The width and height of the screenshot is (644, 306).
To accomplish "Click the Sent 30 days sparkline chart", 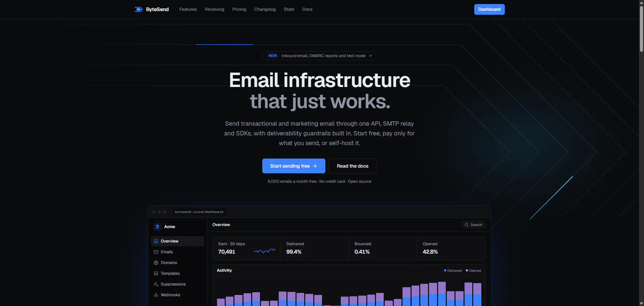I will (265, 251).
